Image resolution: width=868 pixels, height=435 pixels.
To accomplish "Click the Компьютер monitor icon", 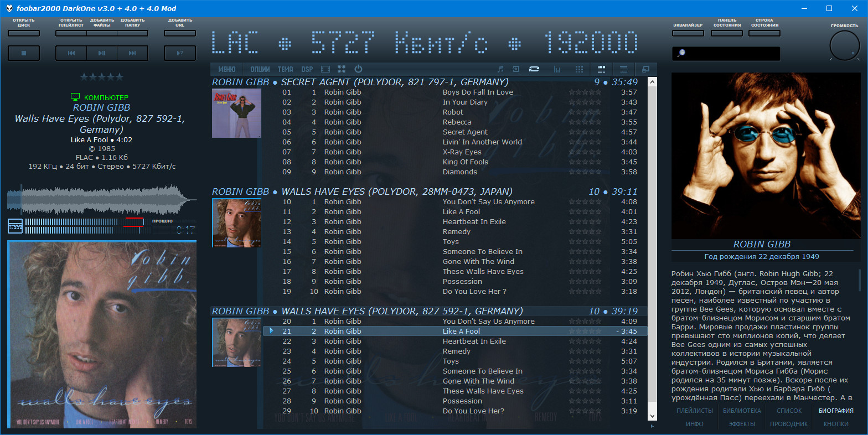I will 75,97.
